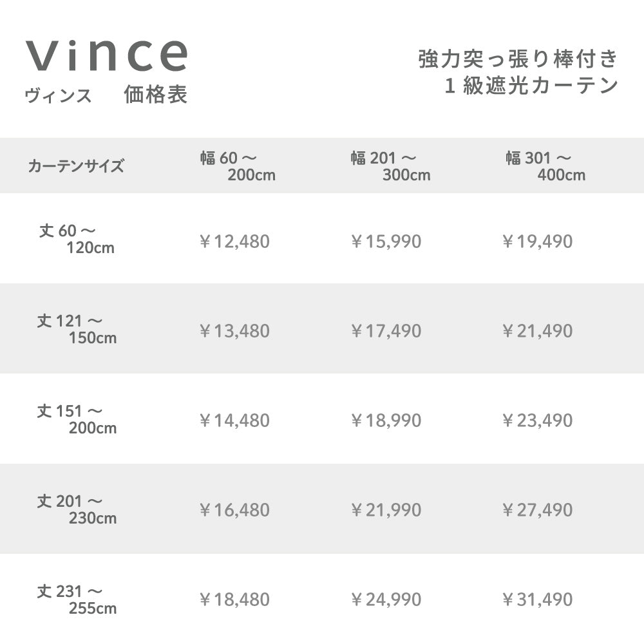
Task: Select the 丈 121〜150cm row label
Action: click(x=77, y=329)
